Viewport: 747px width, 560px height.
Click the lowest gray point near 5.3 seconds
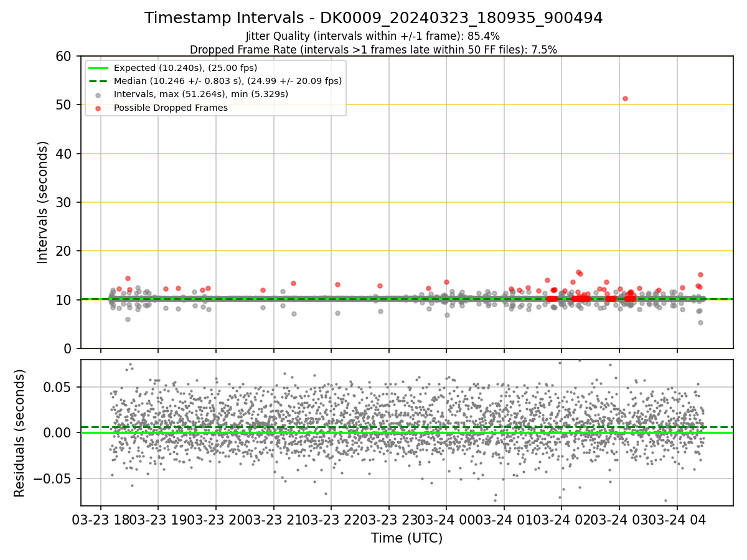pos(700,322)
